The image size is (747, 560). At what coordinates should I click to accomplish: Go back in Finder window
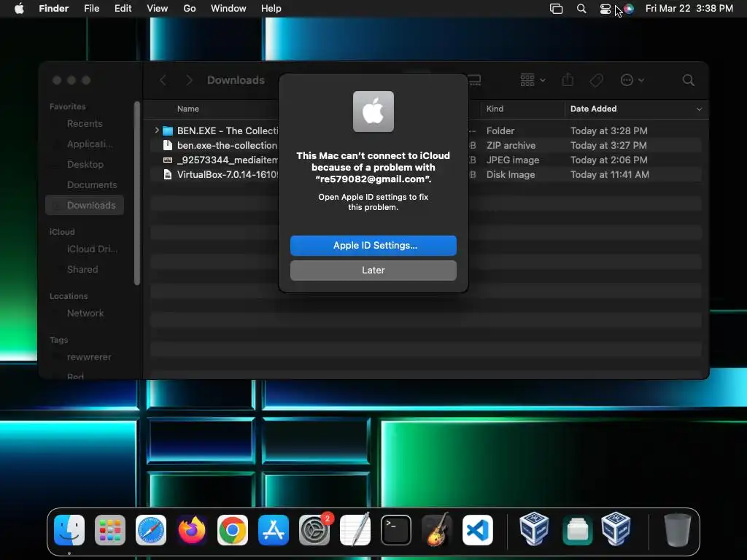163,80
